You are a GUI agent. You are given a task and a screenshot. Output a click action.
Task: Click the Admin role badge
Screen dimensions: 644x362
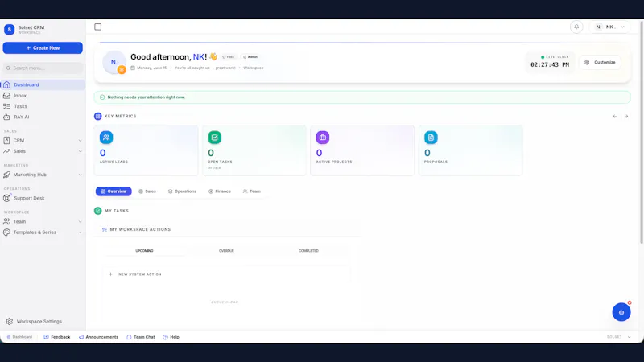coord(250,57)
